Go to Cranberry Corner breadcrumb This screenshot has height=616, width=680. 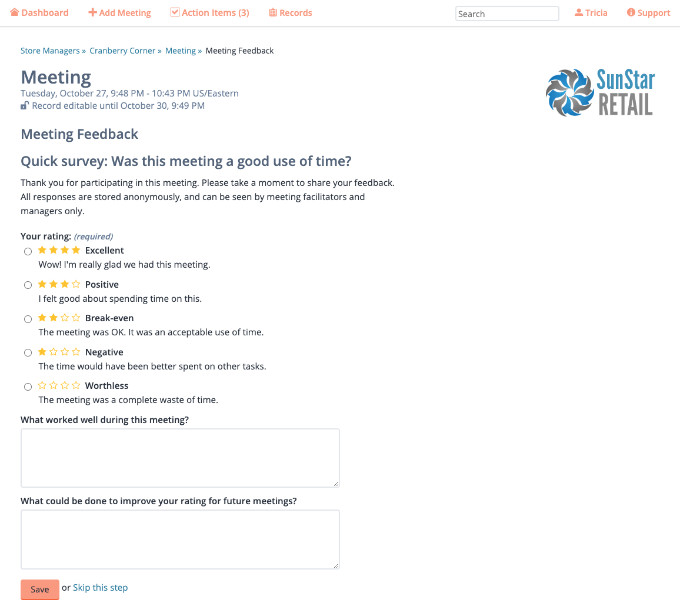coord(122,51)
